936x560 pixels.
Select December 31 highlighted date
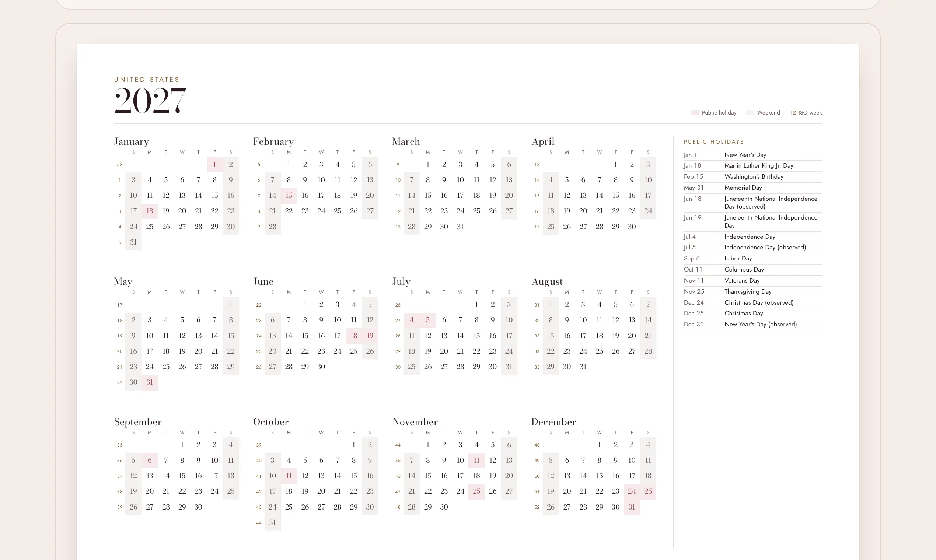[632, 507]
